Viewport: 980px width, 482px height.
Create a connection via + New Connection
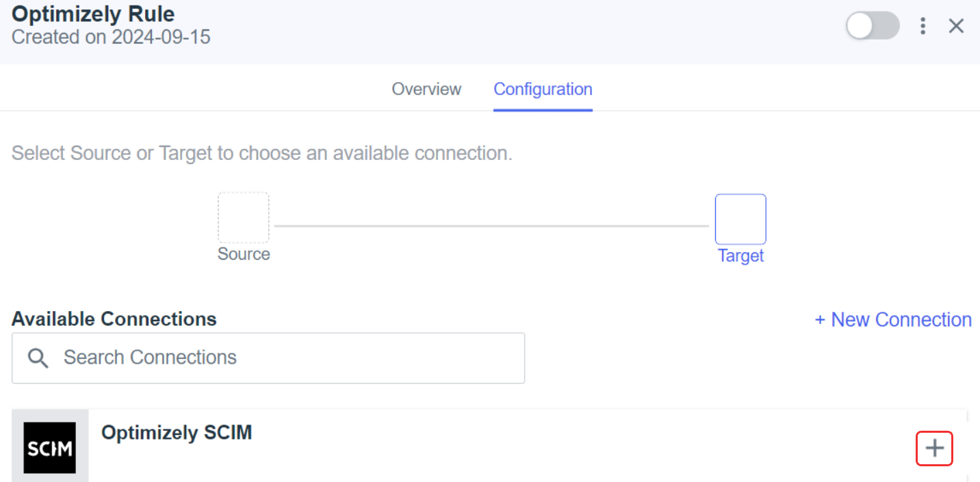coord(893,319)
